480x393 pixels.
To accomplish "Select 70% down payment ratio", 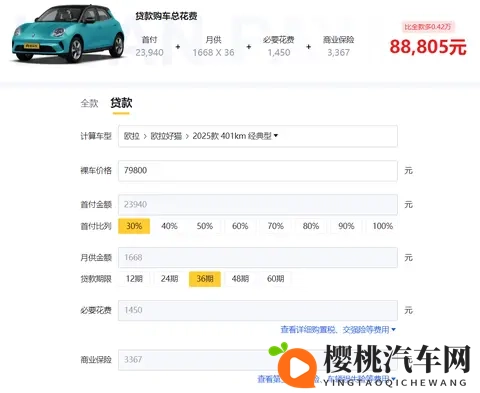I will (x=276, y=226).
